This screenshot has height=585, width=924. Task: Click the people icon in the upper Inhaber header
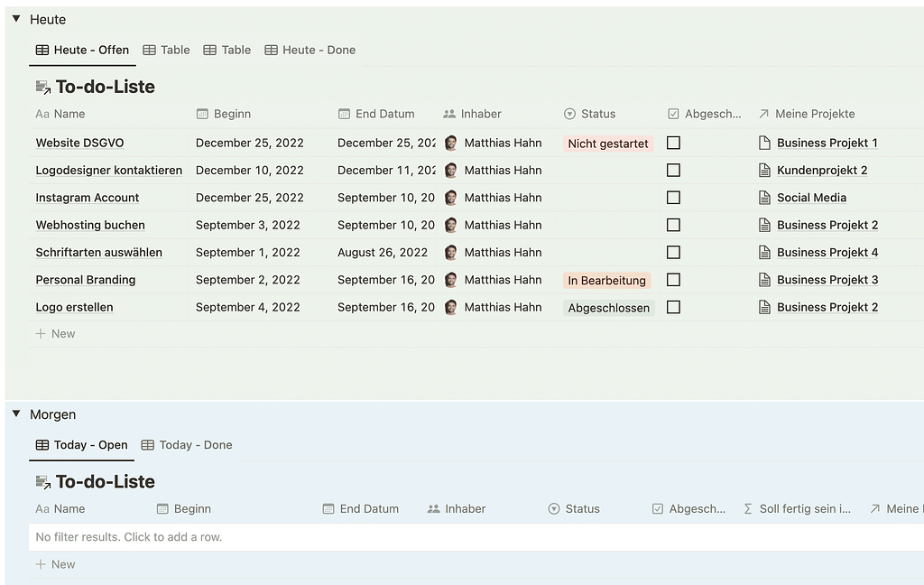click(x=449, y=114)
